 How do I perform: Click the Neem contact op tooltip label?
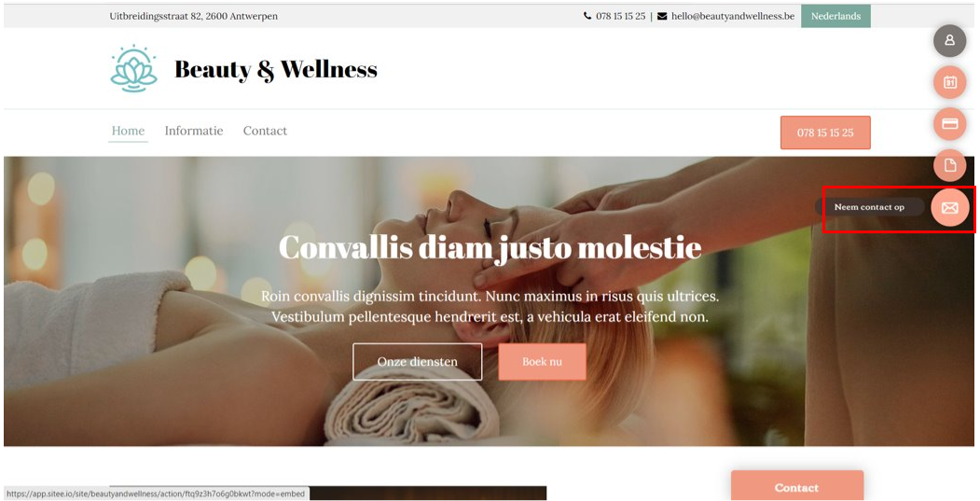tap(869, 207)
